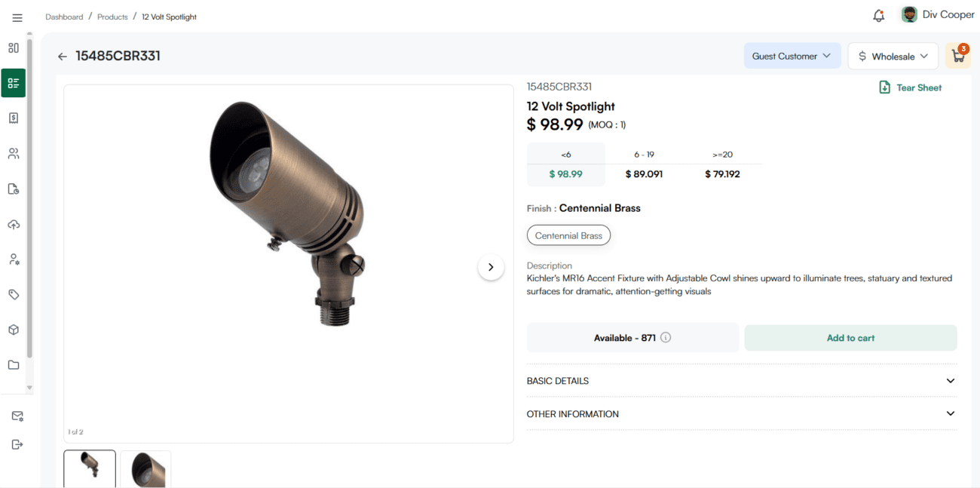Open the shopping cart

click(x=958, y=56)
